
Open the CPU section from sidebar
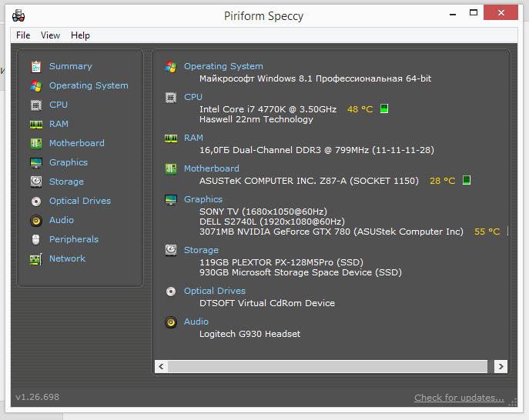click(59, 105)
